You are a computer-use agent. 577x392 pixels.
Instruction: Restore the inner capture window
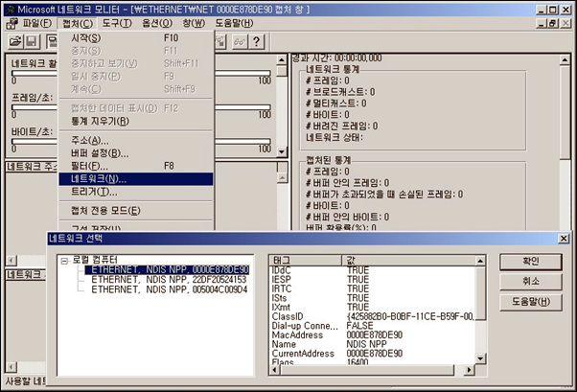[x=552, y=24]
